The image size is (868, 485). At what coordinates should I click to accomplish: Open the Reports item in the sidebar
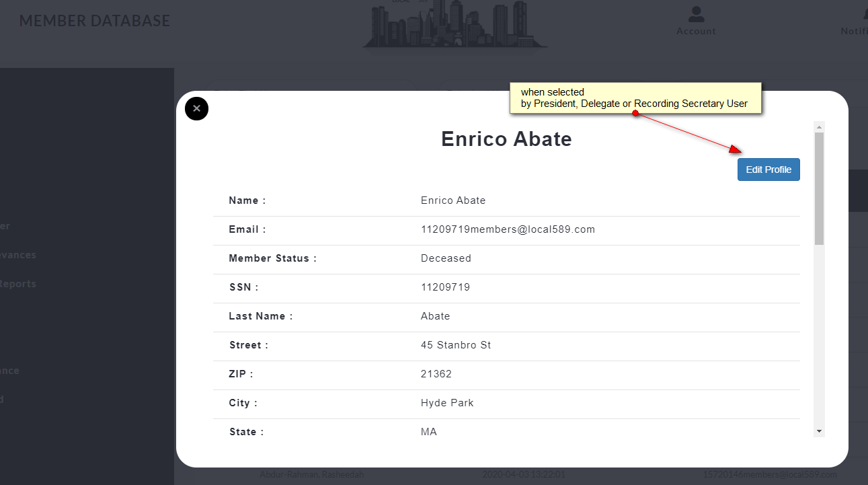pos(18,284)
